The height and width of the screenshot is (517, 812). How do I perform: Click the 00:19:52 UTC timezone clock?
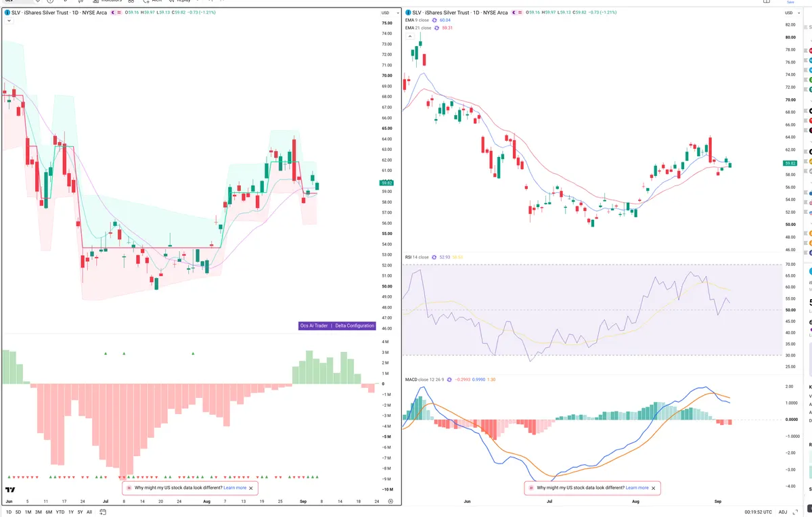point(757,512)
